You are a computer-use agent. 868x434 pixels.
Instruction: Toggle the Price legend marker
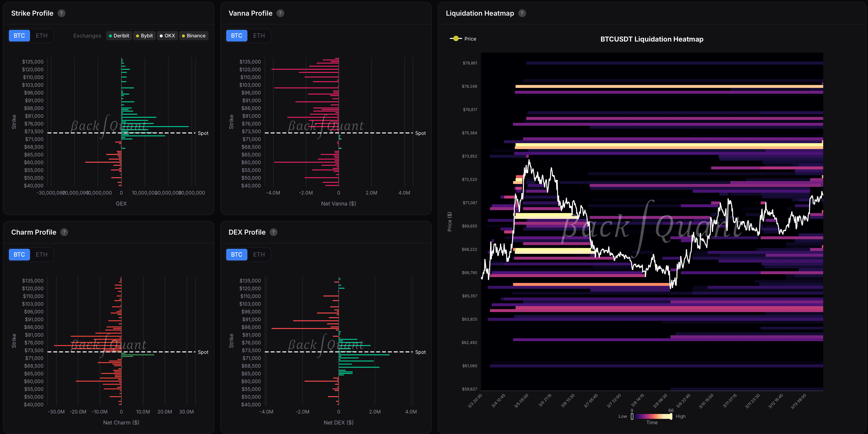pos(456,39)
